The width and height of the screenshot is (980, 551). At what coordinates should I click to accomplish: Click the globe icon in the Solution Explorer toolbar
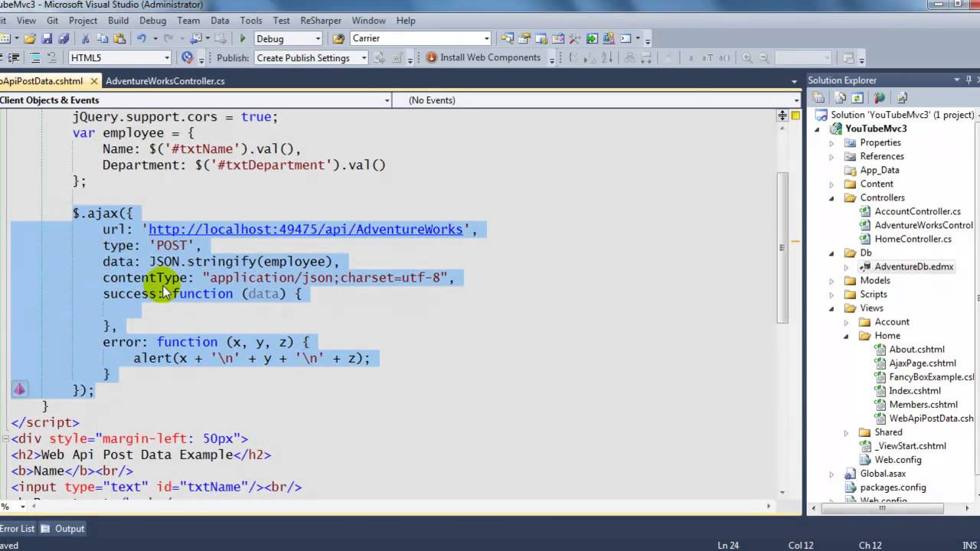click(x=879, y=98)
